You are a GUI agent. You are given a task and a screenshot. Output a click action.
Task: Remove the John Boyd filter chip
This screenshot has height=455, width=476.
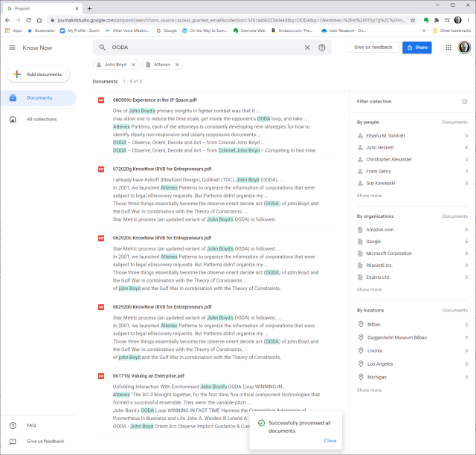(x=134, y=65)
